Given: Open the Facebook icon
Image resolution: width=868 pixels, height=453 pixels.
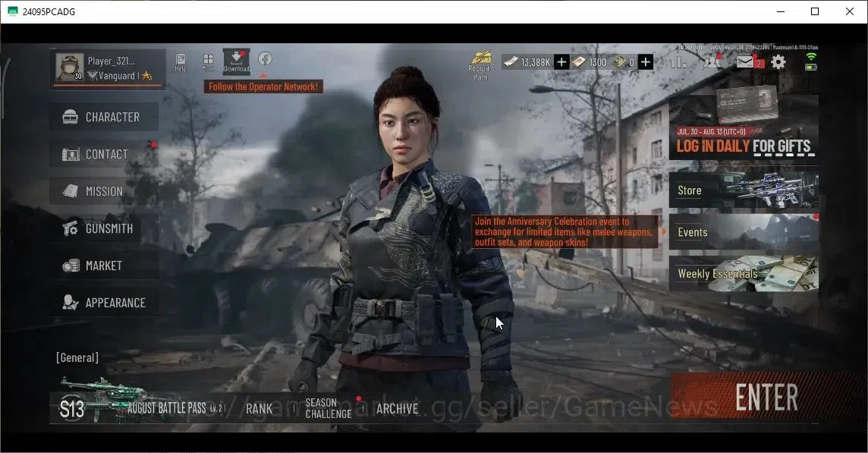Looking at the screenshot, I should click(x=265, y=58).
